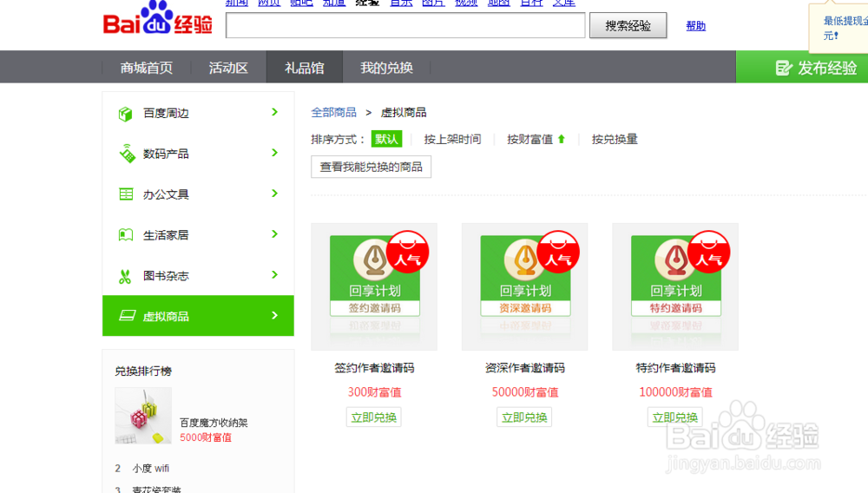Click 立即兑换 under 签约作者邀请码
This screenshot has height=493, width=868.
click(373, 417)
